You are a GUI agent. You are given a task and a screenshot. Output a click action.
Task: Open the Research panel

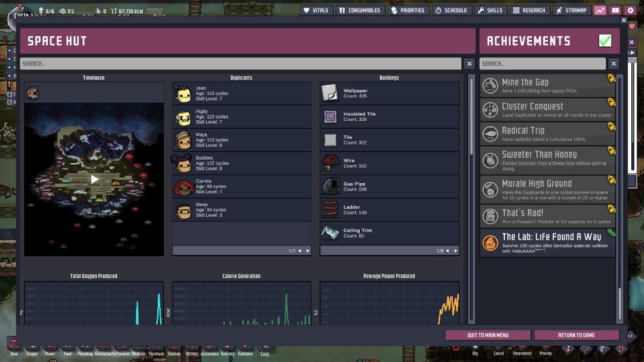(x=529, y=10)
